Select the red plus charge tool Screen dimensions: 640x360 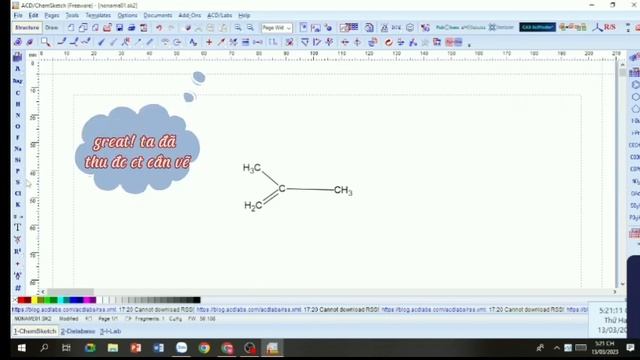pyautogui.click(x=209, y=42)
